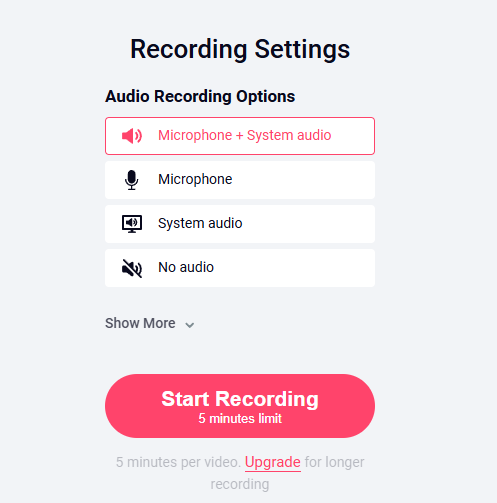Click the Recording Settings heading
The image size is (497, 503).
240,49
